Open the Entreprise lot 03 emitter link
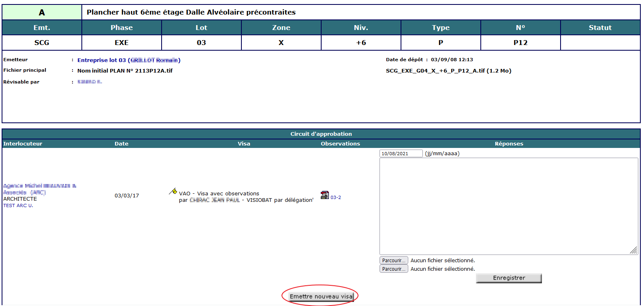This screenshot has width=644, height=306. click(x=129, y=60)
